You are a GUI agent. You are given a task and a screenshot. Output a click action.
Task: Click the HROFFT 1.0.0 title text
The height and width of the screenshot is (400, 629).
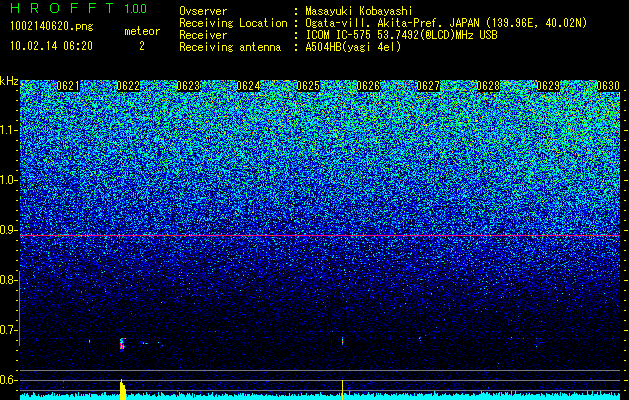(x=79, y=8)
